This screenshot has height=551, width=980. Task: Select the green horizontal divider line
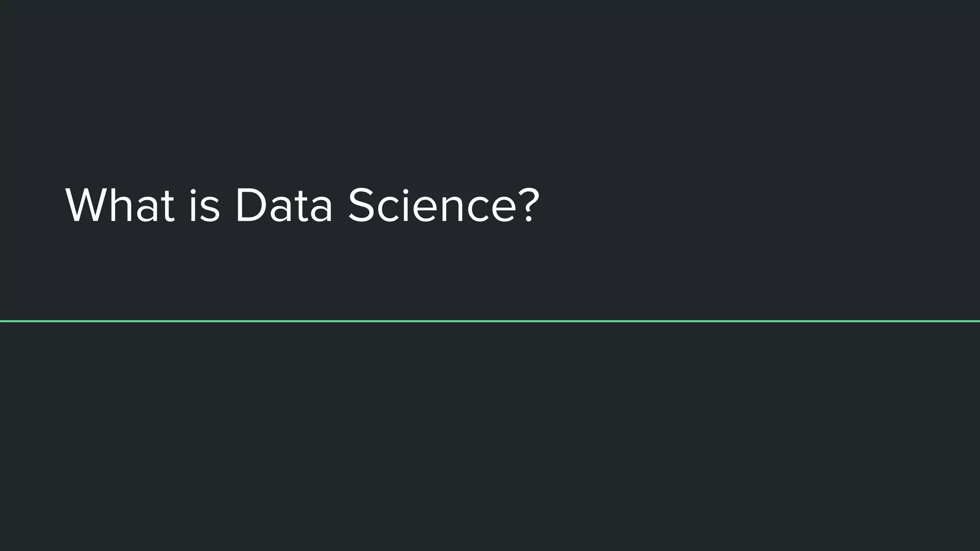(x=490, y=321)
